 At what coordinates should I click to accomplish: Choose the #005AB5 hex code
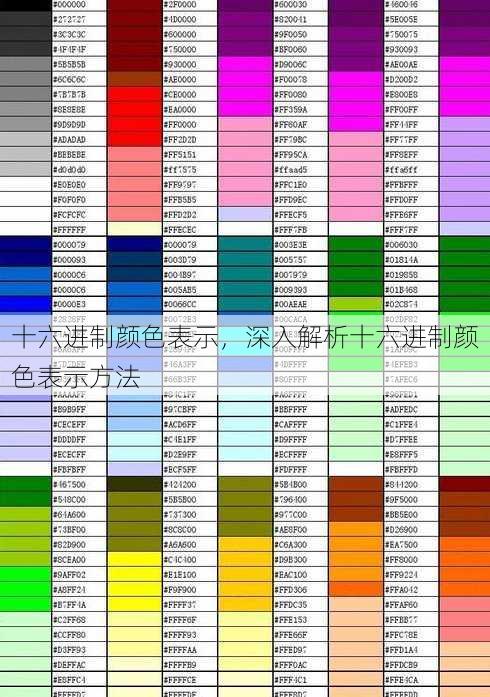click(x=180, y=290)
